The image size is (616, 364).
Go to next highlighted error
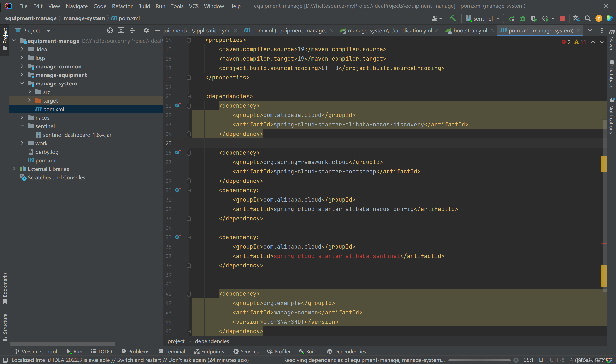(x=602, y=42)
